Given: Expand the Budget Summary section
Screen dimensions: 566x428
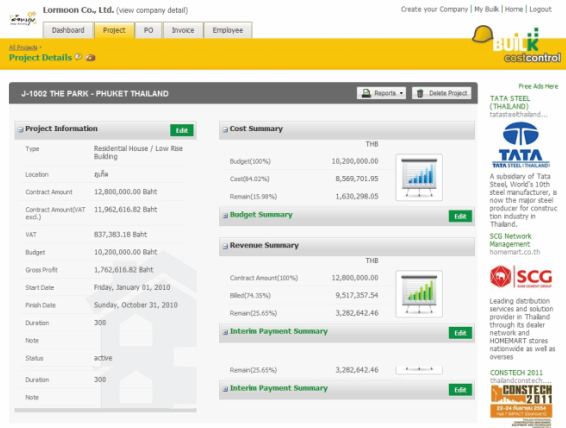Looking at the screenshot, I should 225,215.
